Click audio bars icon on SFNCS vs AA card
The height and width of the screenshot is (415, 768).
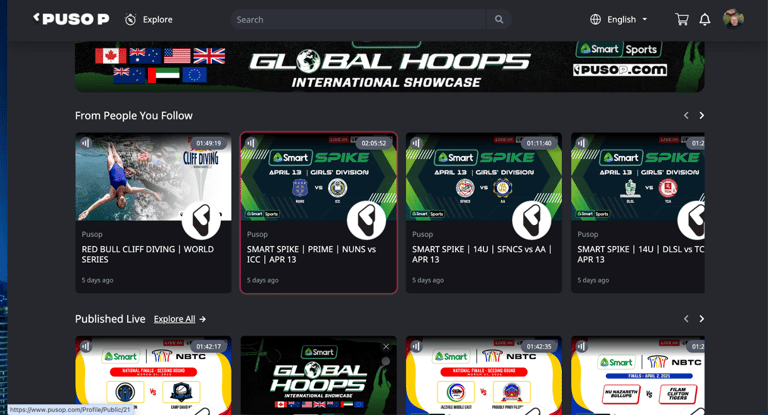coord(416,143)
